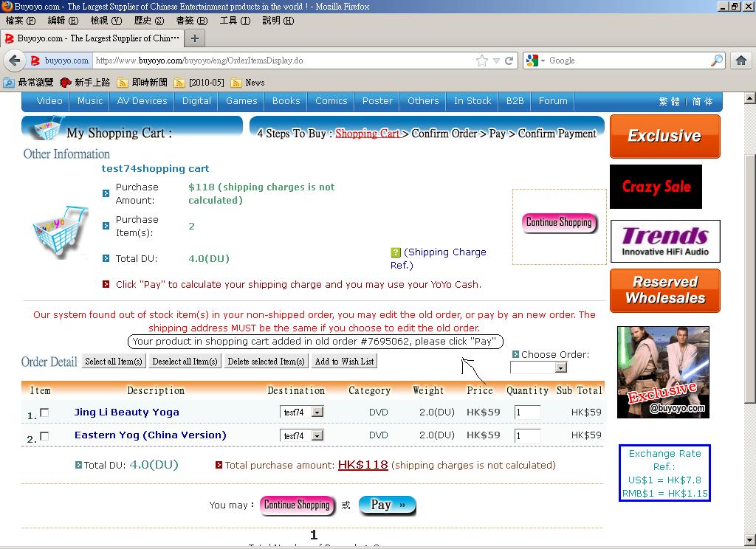Go to the In Stock tab

pyautogui.click(x=472, y=101)
